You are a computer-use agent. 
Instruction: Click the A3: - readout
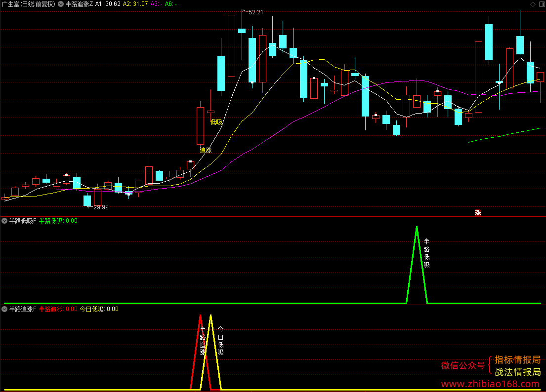[156, 4]
